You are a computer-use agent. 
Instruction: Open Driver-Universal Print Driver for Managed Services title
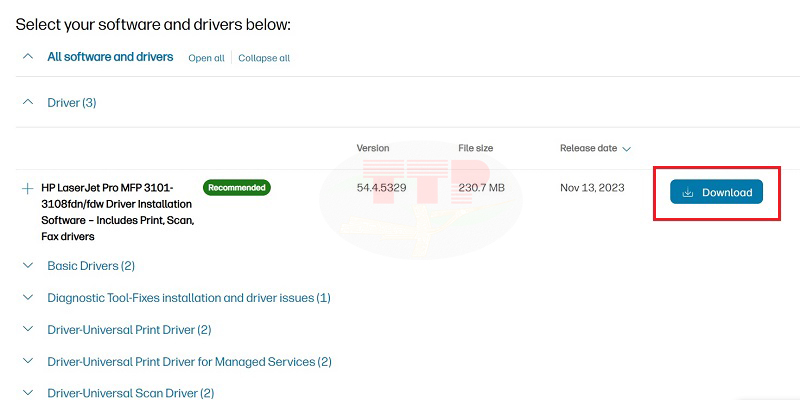[x=189, y=362]
